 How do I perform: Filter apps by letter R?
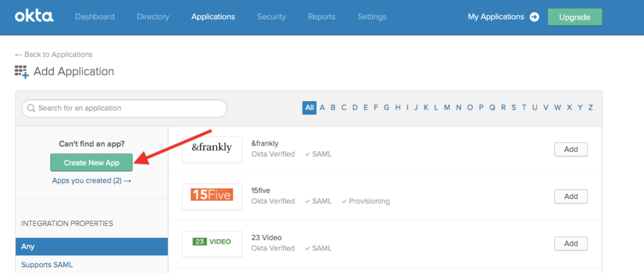point(503,108)
